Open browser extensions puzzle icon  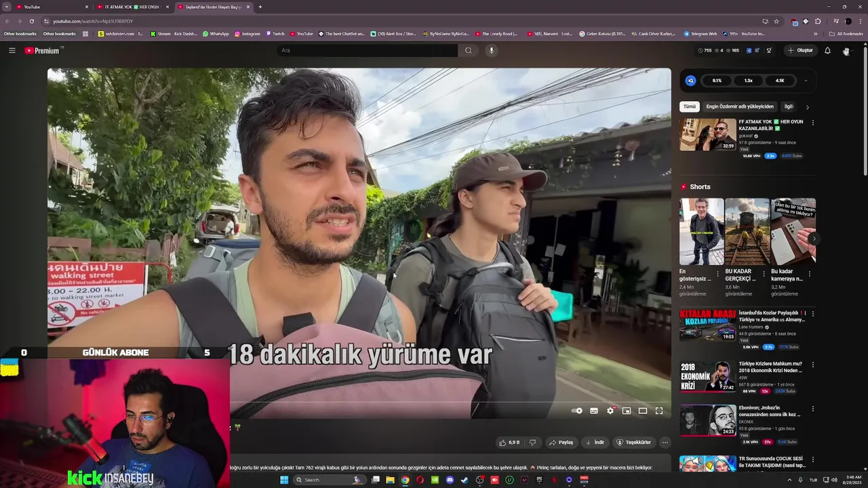coord(818,21)
